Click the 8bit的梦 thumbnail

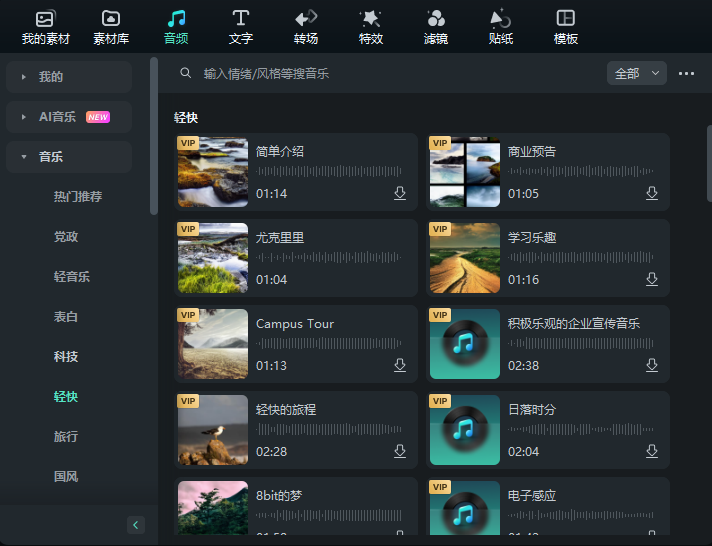(213, 507)
